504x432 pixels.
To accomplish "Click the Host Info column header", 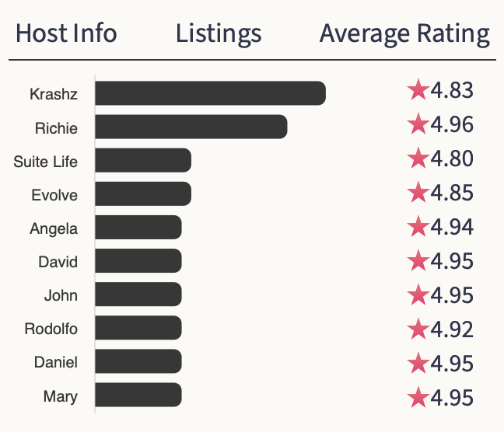I will [66, 34].
